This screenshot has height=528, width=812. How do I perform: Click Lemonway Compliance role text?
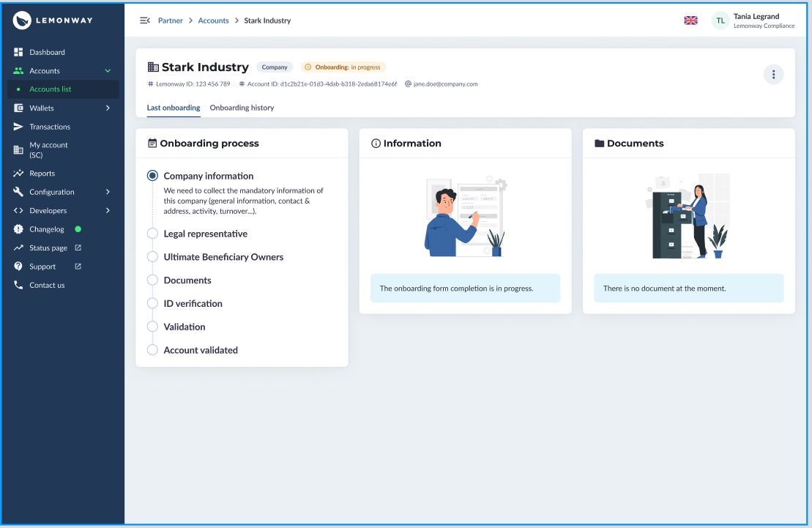point(764,26)
